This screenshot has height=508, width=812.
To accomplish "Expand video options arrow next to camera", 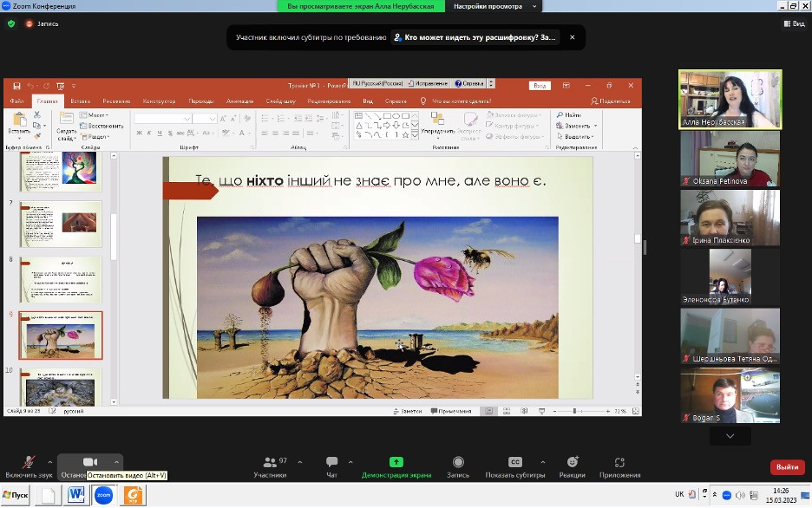I will pyautogui.click(x=116, y=462).
